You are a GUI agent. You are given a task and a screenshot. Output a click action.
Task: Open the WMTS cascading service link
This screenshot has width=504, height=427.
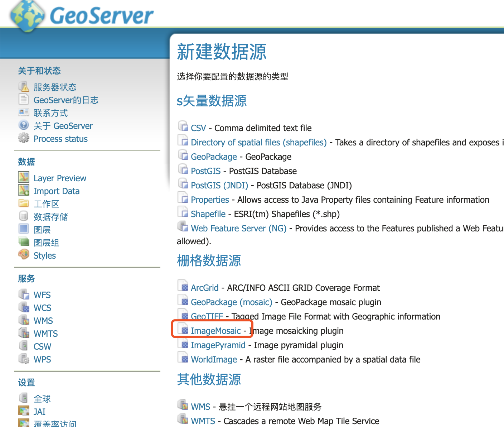coord(203,421)
